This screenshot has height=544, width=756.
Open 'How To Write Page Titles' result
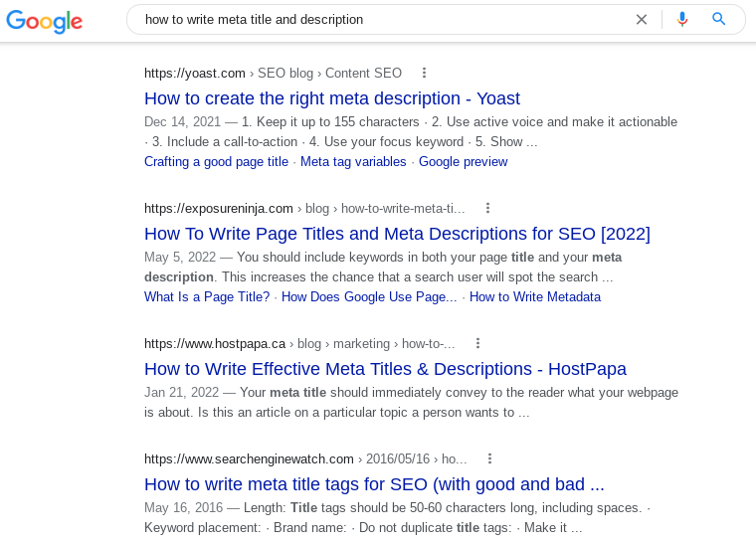[397, 234]
